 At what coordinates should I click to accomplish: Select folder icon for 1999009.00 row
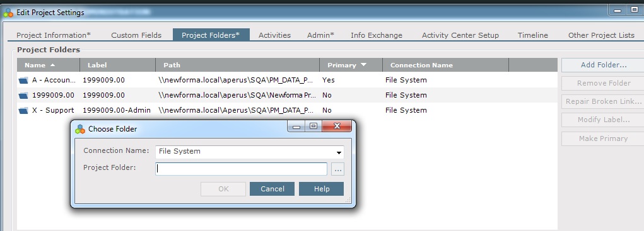click(23, 96)
